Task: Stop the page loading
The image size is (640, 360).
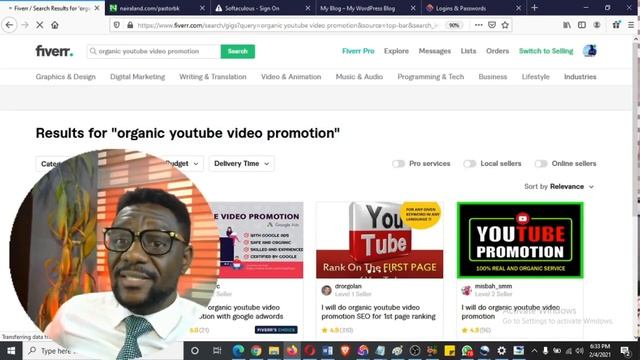Action: [x=40, y=25]
